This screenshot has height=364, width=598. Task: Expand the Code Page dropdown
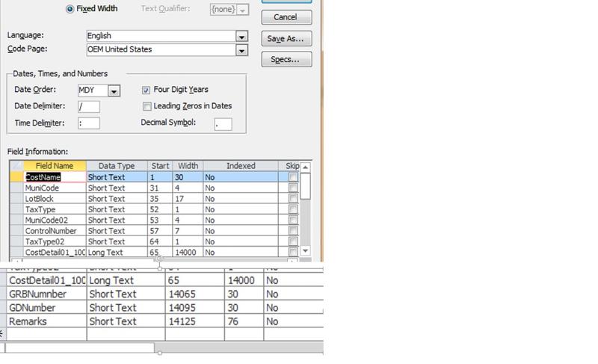[x=241, y=50]
